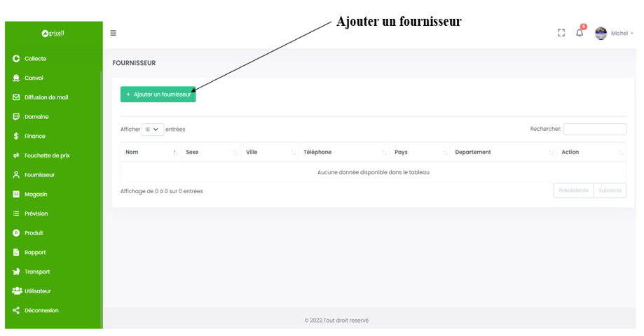The width and height of the screenshot is (644, 336).
Task: Click the Collecte sidebar icon
Action: 16,59
